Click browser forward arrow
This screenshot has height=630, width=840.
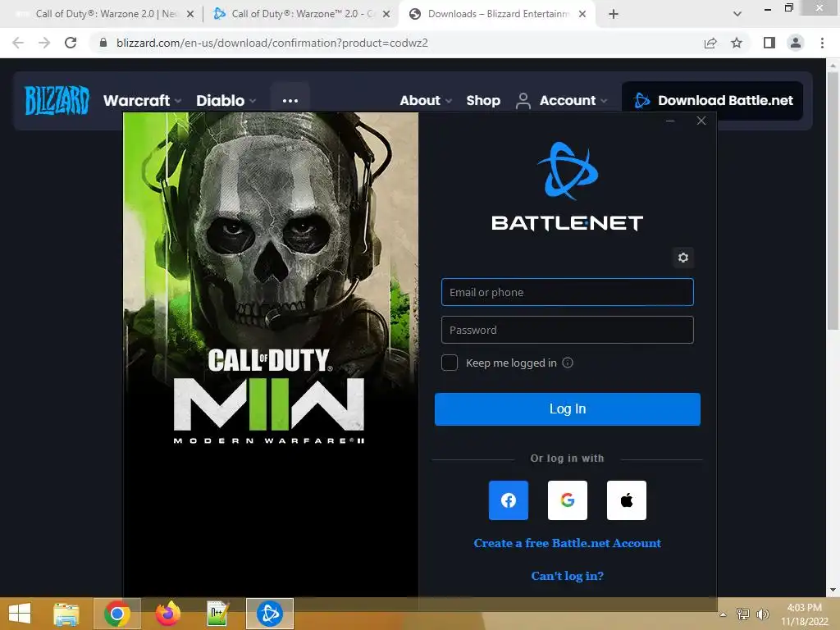point(44,43)
